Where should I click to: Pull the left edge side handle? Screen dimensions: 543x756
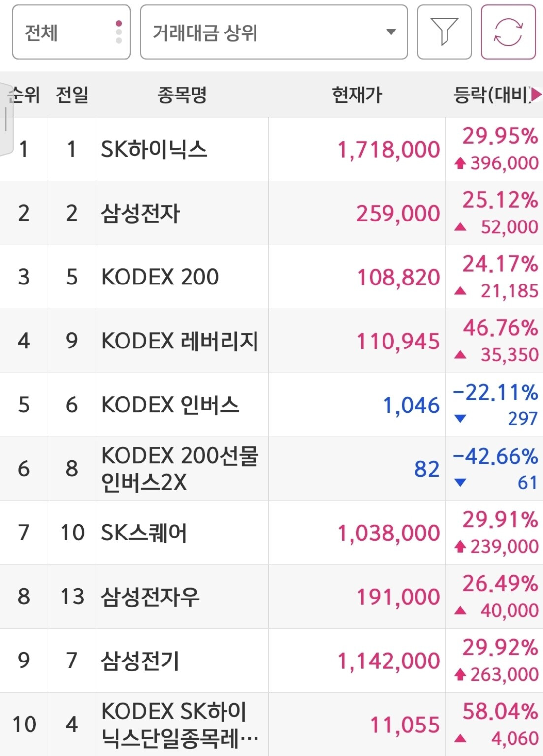[x=6, y=119]
